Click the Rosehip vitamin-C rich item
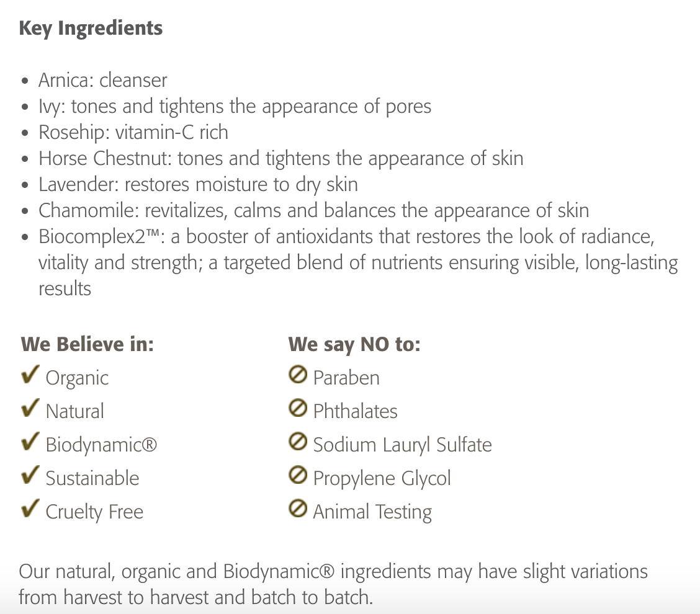The width and height of the screenshot is (700, 614). tap(133, 132)
